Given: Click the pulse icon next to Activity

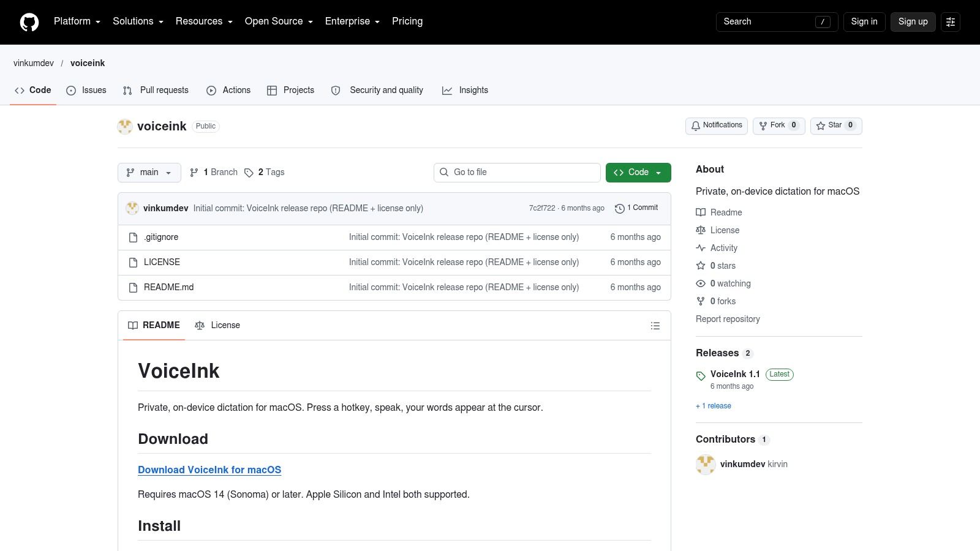Looking at the screenshot, I should point(701,248).
